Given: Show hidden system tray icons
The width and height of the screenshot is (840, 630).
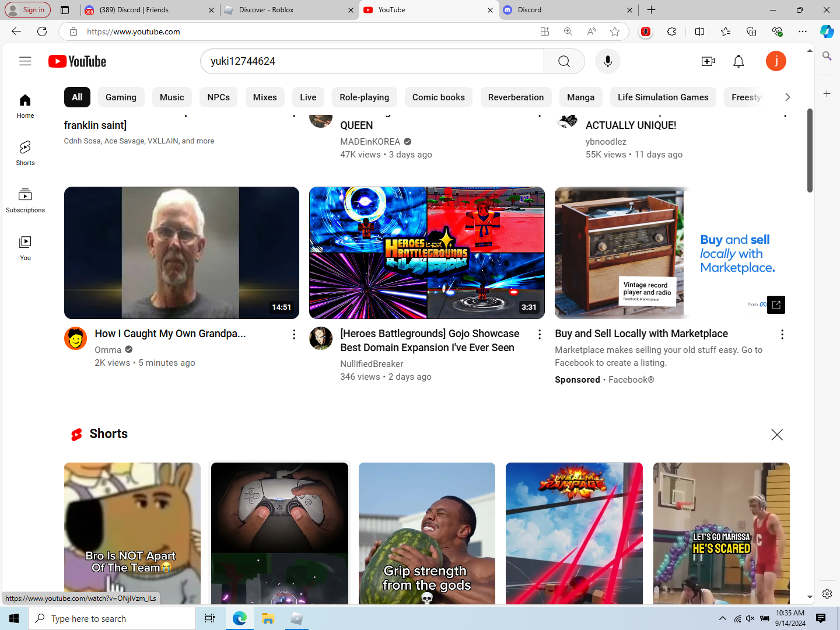Looking at the screenshot, I should click(x=723, y=618).
